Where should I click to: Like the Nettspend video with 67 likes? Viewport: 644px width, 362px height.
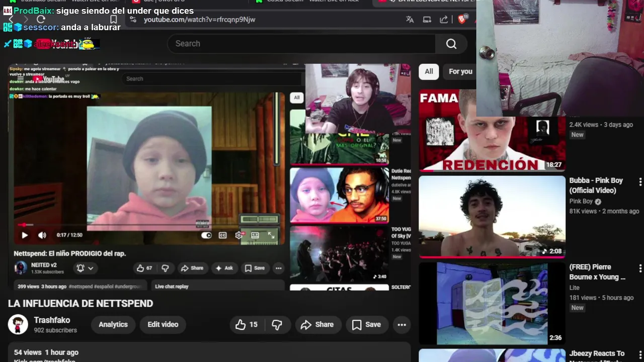(144, 268)
